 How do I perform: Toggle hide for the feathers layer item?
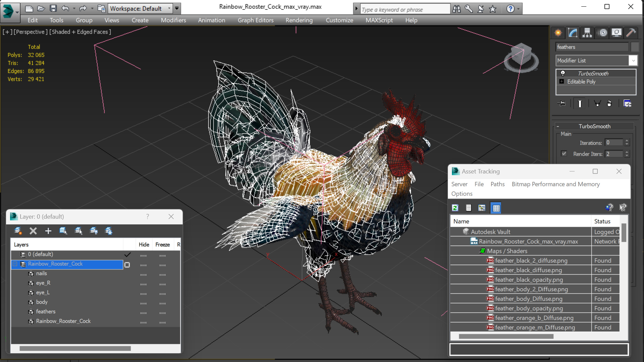pyautogui.click(x=143, y=312)
